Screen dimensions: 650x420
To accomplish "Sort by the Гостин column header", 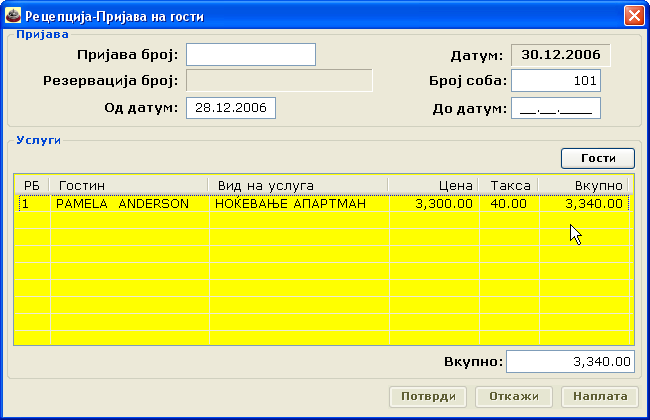I will (128, 186).
